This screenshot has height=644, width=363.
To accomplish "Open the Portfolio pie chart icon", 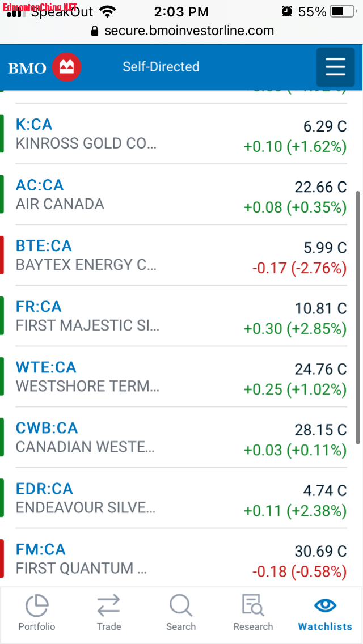I will (x=37, y=606).
